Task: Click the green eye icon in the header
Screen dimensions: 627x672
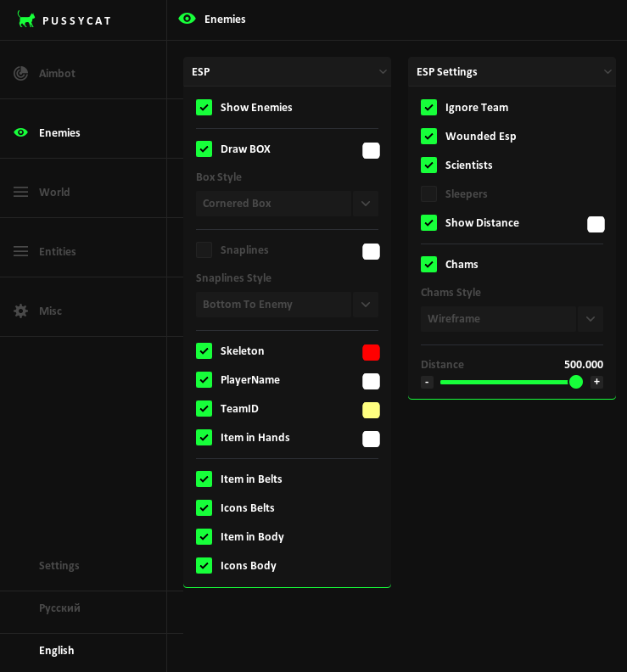Action: (x=187, y=19)
